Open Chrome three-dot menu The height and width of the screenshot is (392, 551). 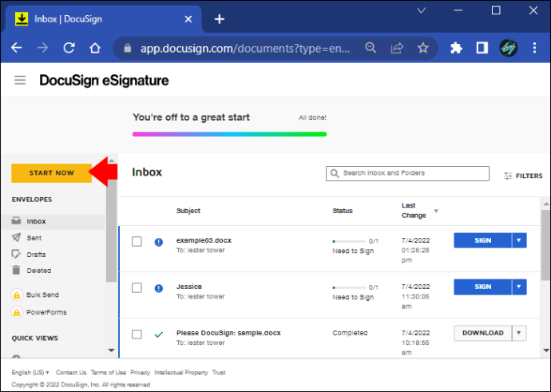[534, 47]
